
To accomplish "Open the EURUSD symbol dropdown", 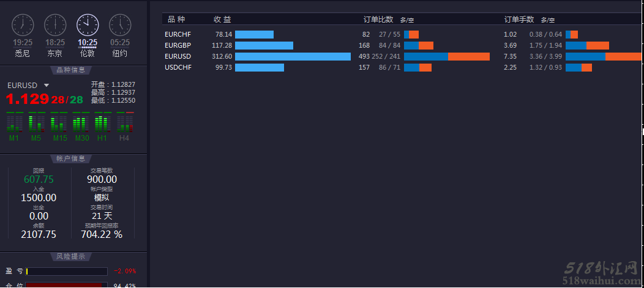I will 47,86.
